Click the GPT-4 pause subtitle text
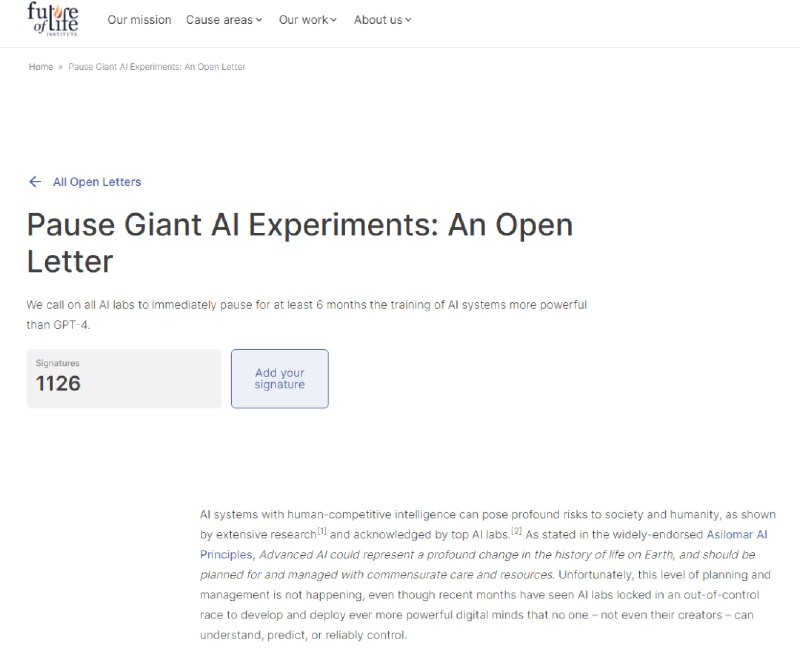Image resolution: width=800 pixels, height=649 pixels. point(307,315)
